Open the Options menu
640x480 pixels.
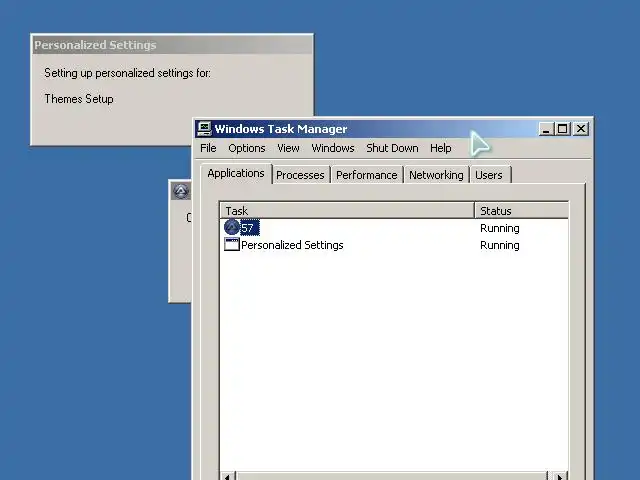pyautogui.click(x=247, y=148)
